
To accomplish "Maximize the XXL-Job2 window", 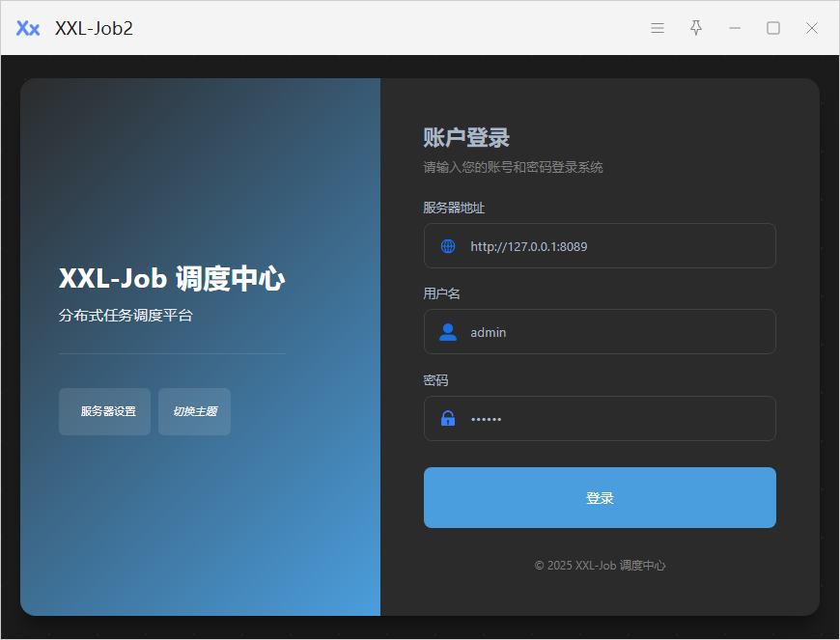I will tap(773, 28).
